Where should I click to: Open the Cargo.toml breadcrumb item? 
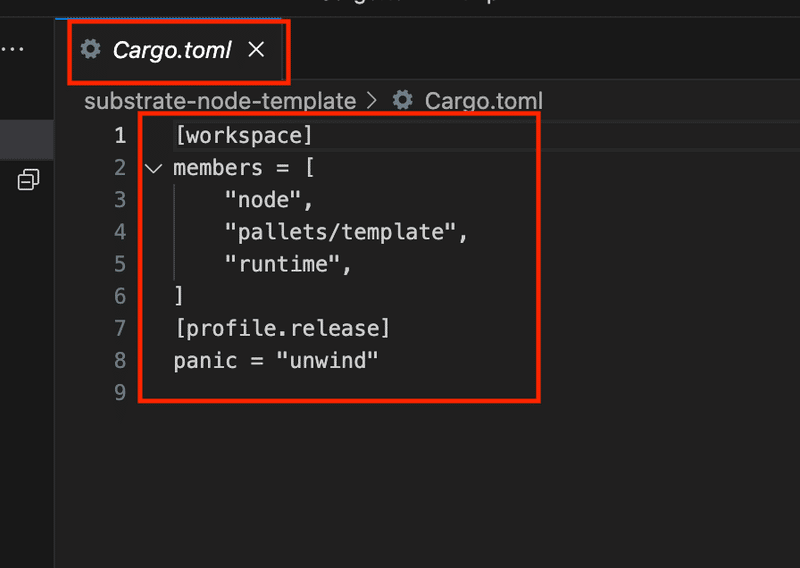click(484, 101)
